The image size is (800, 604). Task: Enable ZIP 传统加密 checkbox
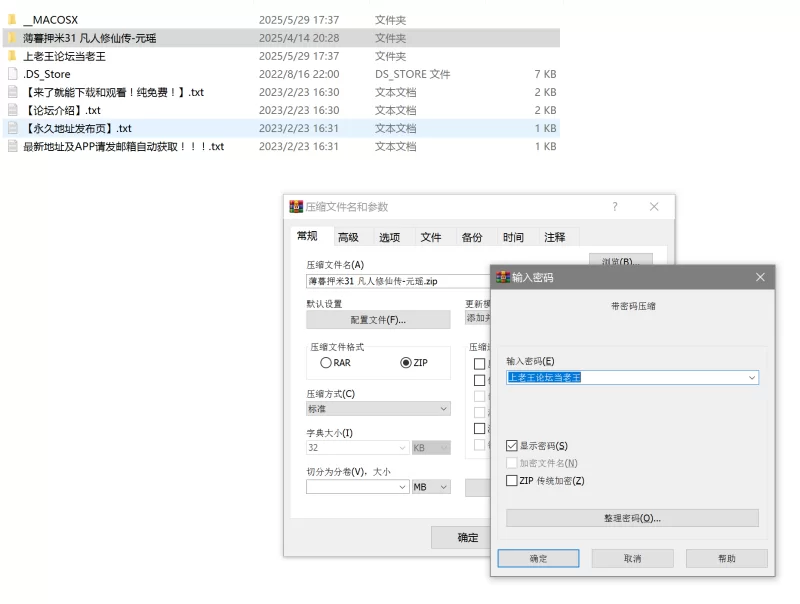(x=512, y=481)
